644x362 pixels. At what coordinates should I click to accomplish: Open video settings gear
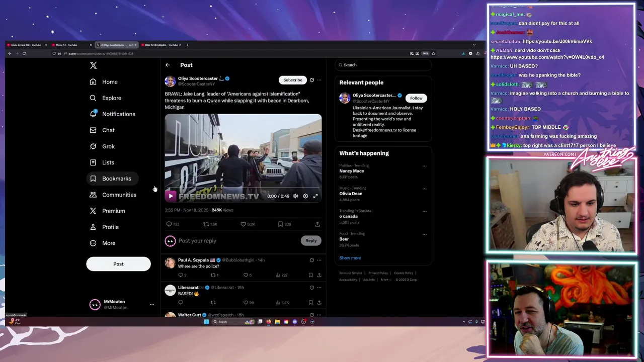click(x=305, y=196)
